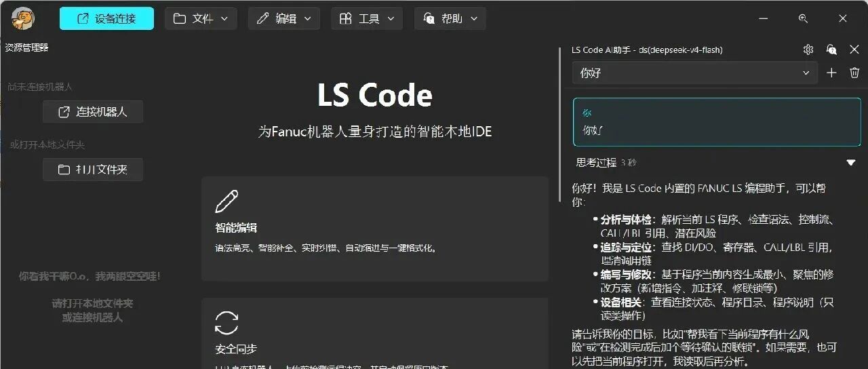Viewport: 868px width, 369px height.
Task: Click the 安全同步 sync arrows icon
Action: tap(226, 323)
